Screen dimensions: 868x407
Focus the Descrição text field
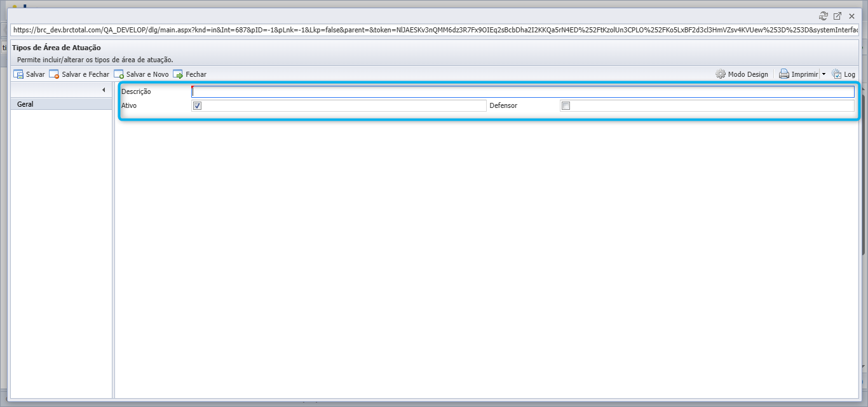coord(523,91)
